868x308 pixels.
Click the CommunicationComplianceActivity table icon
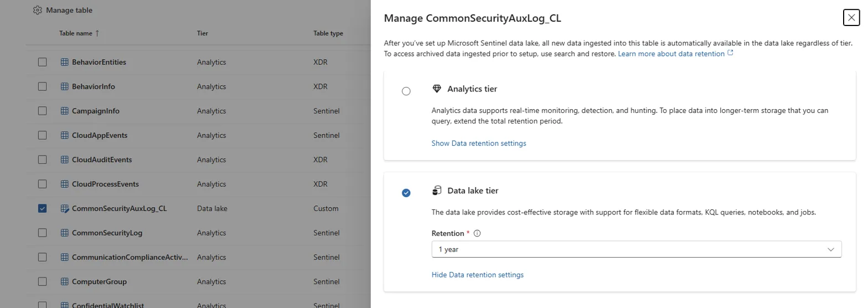pyautogui.click(x=65, y=257)
